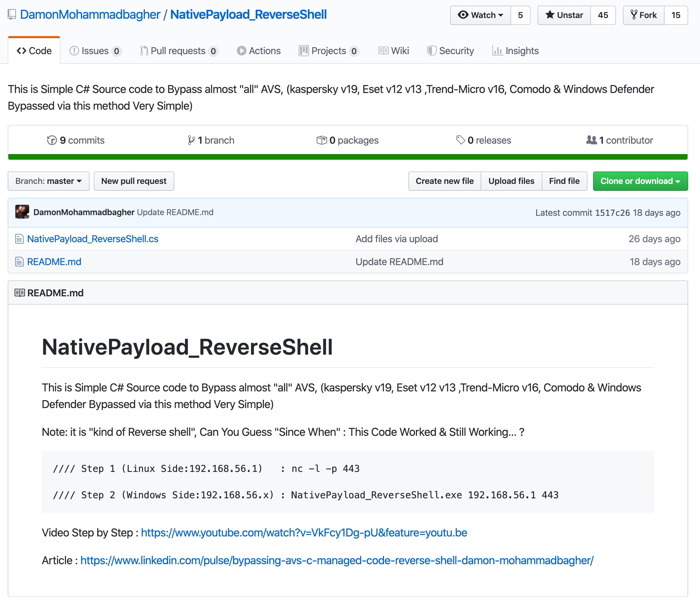
Task: Click the packages box icon
Action: click(322, 140)
